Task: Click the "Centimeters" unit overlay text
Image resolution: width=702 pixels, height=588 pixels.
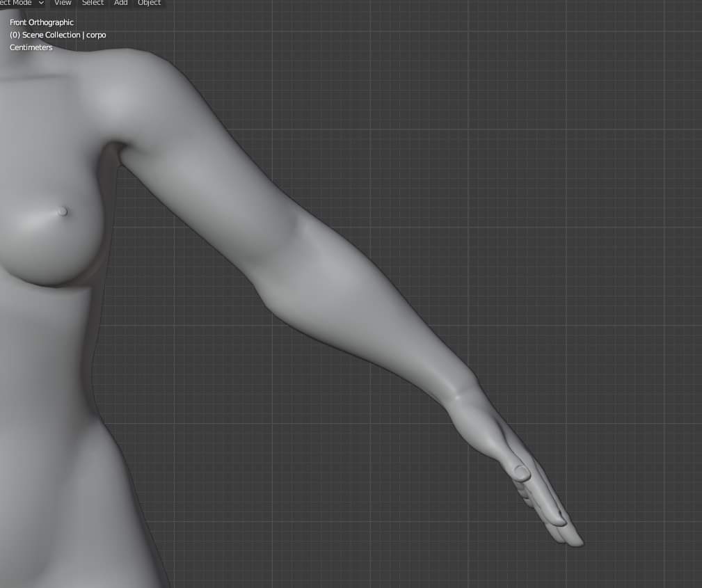Action: [x=31, y=47]
